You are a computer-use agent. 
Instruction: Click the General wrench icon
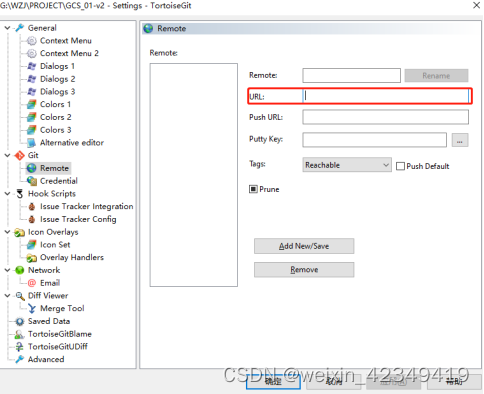click(20, 28)
